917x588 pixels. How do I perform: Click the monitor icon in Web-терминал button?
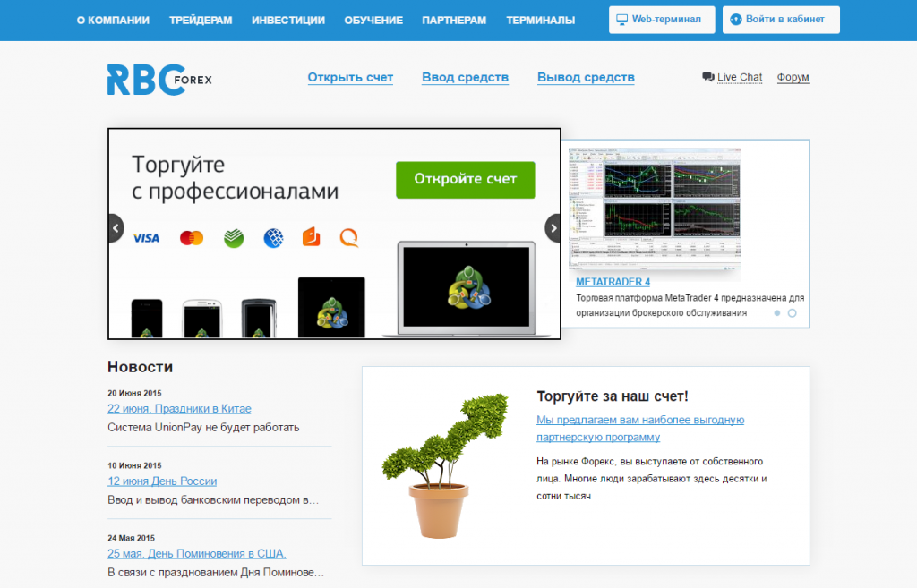point(622,20)
